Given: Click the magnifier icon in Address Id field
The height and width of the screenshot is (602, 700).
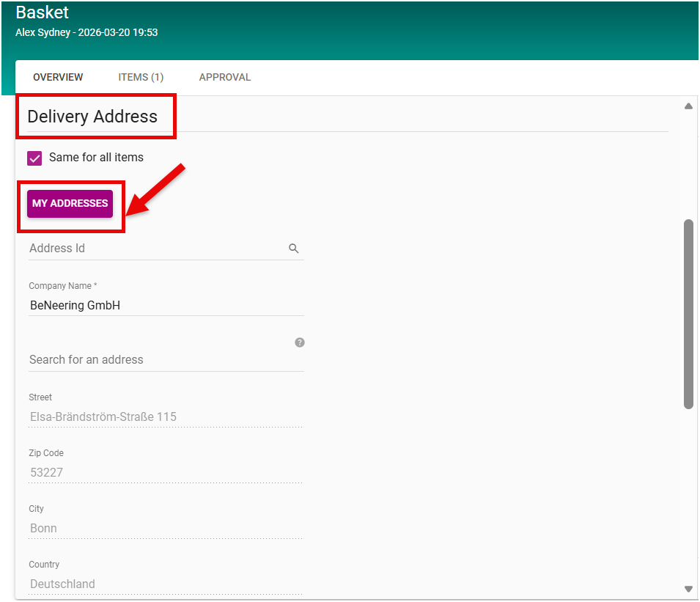Looking at the screenshot, I should (293, 249).
